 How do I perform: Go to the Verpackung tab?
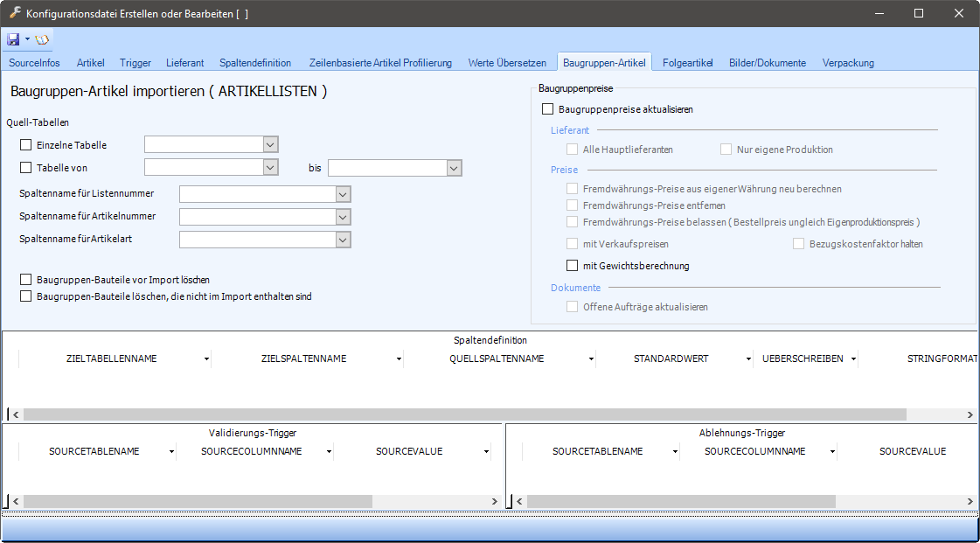tap(848, 63)
